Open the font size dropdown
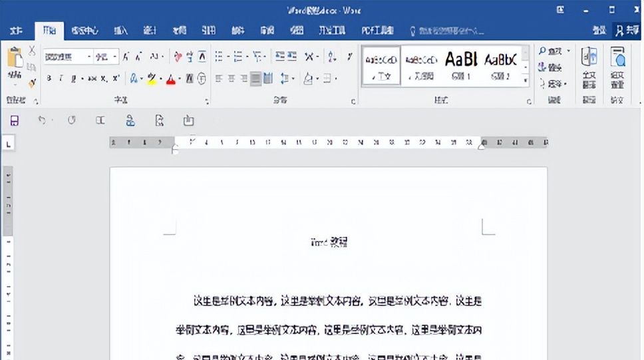This screenshot has width=644, height=360. click(x=114, y=57)
